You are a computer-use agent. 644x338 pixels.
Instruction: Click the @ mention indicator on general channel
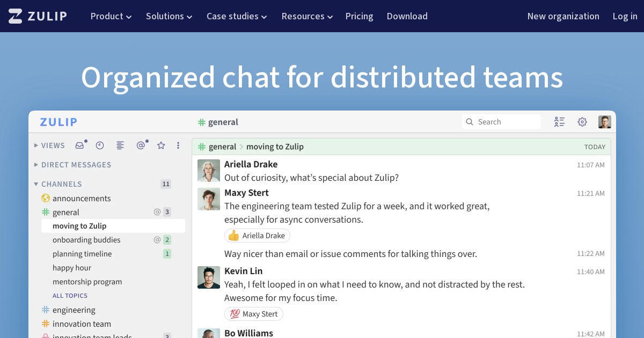point(157,212)
